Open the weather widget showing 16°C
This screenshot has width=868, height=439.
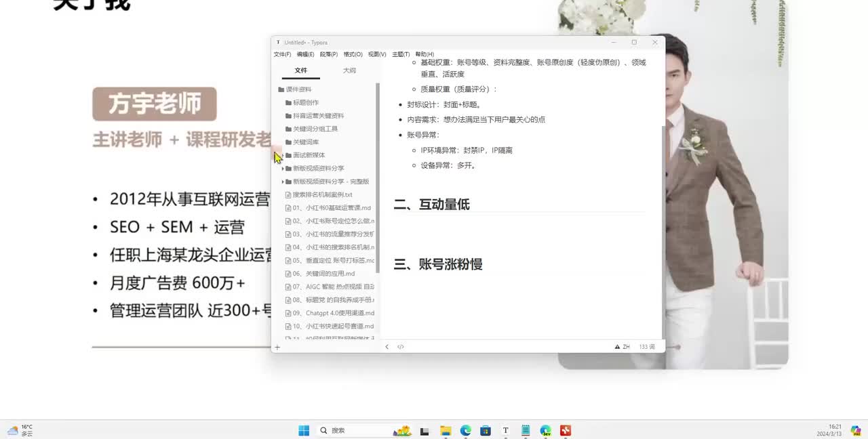click(20, 430)
